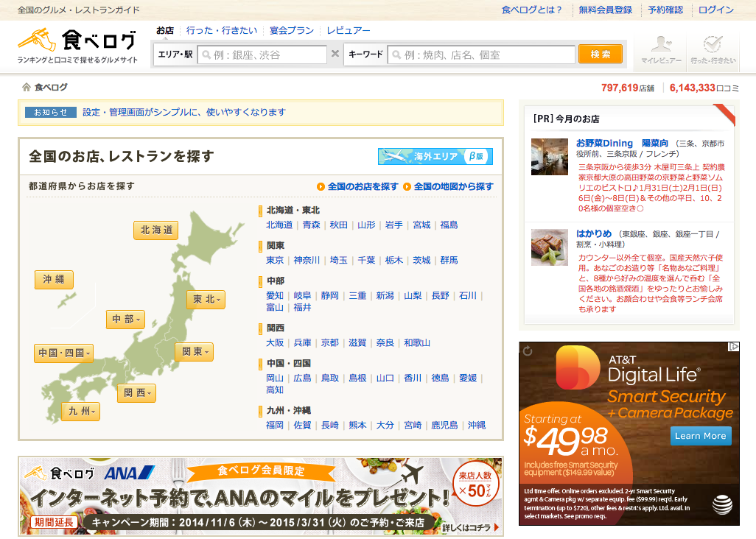756x539 pixels.
Task: Expand the 東北 region dropdown on map
Action: [208, 300]
